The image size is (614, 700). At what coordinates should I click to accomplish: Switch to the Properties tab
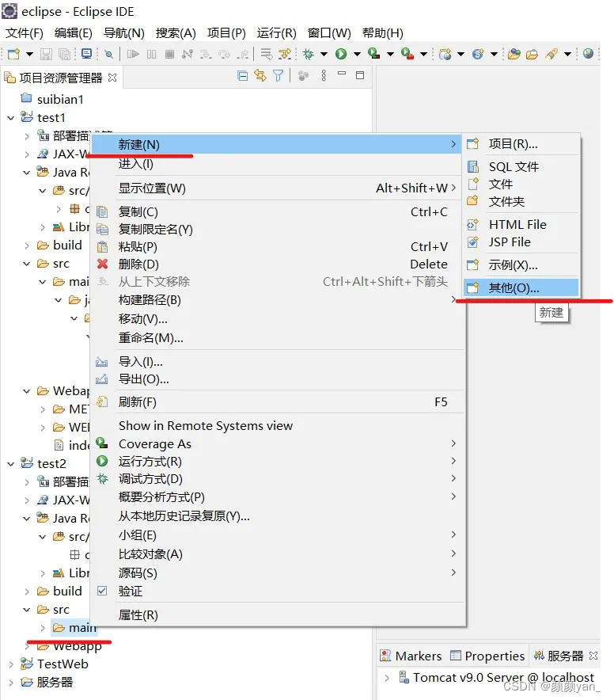point(487,656)
